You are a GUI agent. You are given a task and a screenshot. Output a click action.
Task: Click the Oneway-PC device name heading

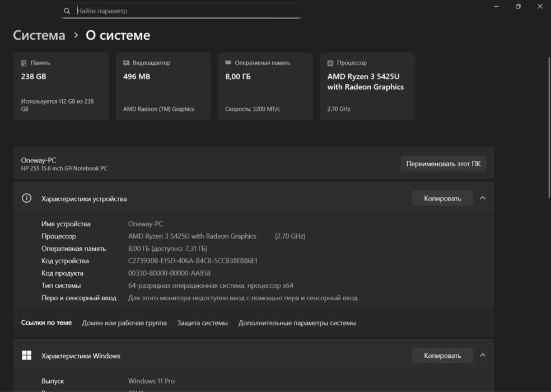pos(38,160)
